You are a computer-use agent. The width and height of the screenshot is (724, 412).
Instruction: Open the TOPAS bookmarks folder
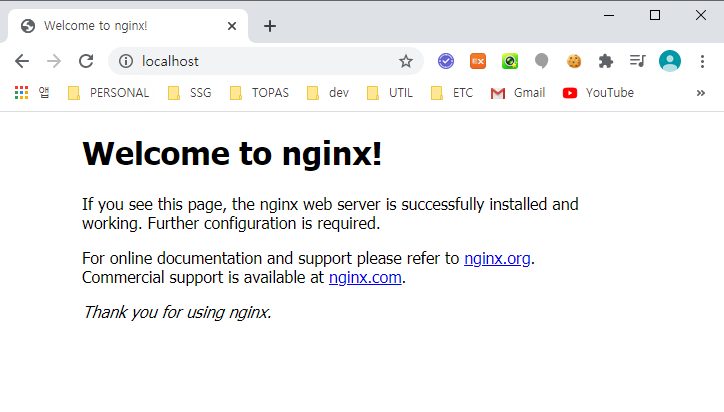tap(259, 93)
